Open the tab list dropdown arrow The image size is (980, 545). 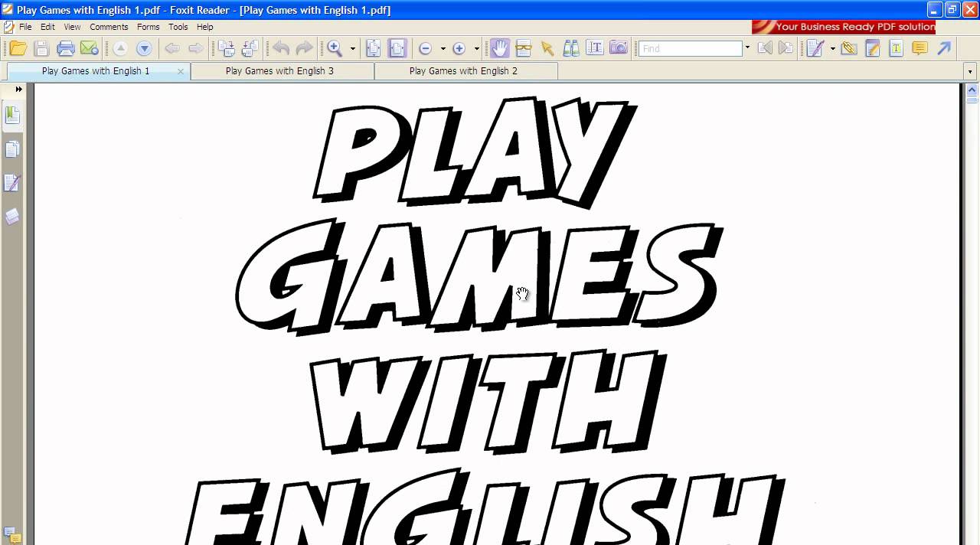coord(970,71)
